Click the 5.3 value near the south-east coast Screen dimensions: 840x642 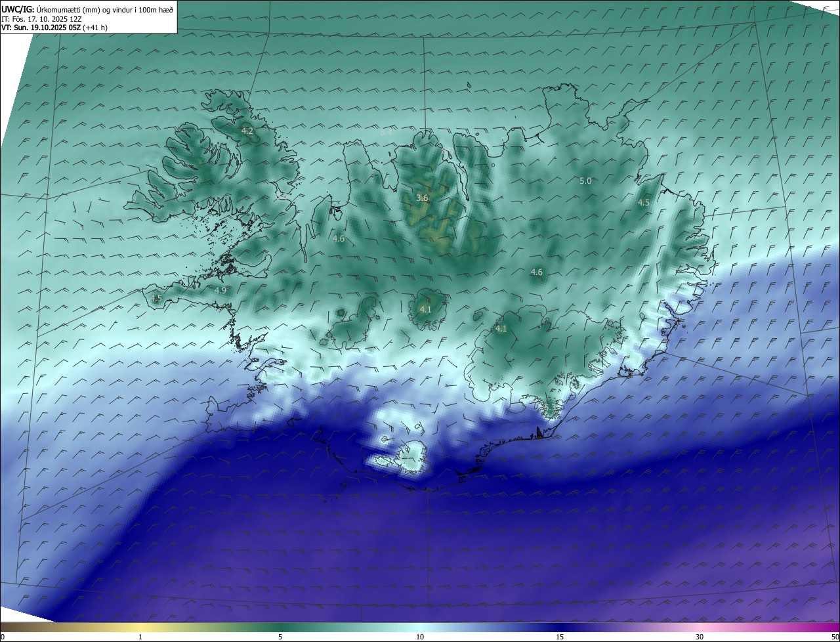[549, 408]
